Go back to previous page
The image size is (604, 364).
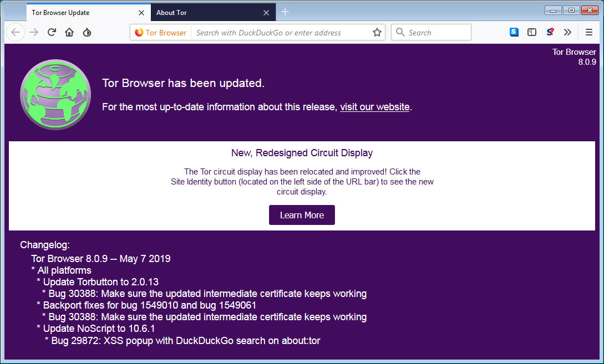coord(16,32)
